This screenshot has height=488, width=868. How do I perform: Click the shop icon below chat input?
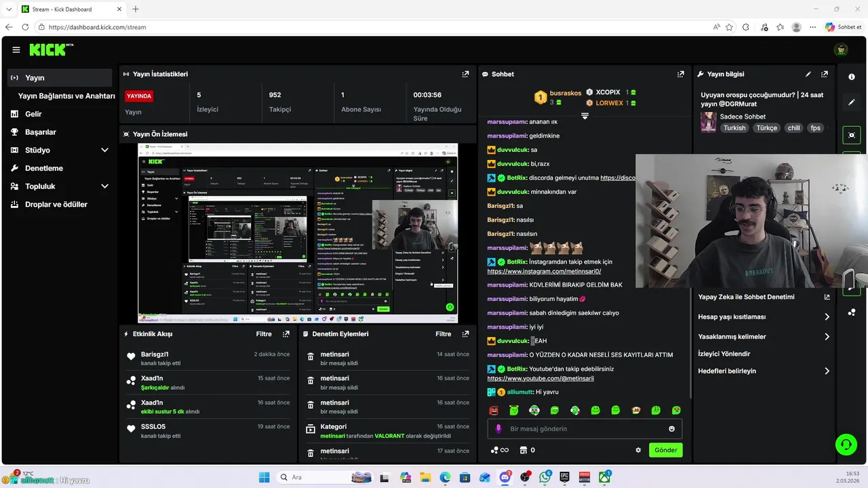tap(523, 450)
